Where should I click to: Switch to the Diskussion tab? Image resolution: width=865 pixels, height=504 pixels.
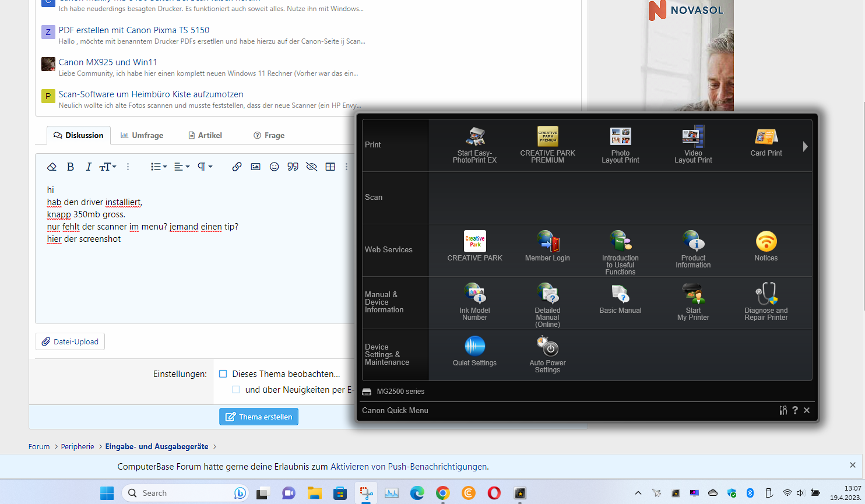coord(78,135)
